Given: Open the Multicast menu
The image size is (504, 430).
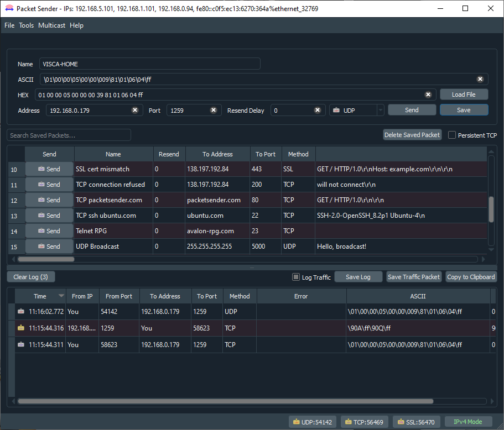Looking at the screenshot, I should tap(51, 25).
